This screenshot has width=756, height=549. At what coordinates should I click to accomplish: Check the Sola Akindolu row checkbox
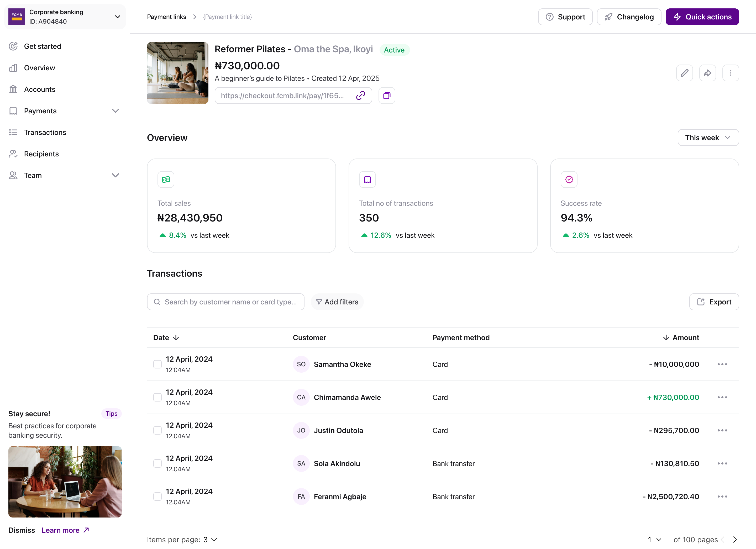click(x=157, y=463)
